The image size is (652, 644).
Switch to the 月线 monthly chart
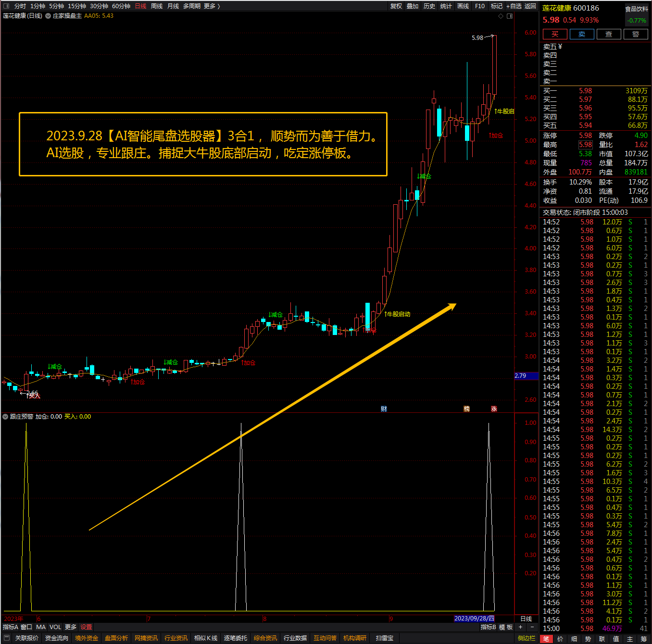coord(173,6)
